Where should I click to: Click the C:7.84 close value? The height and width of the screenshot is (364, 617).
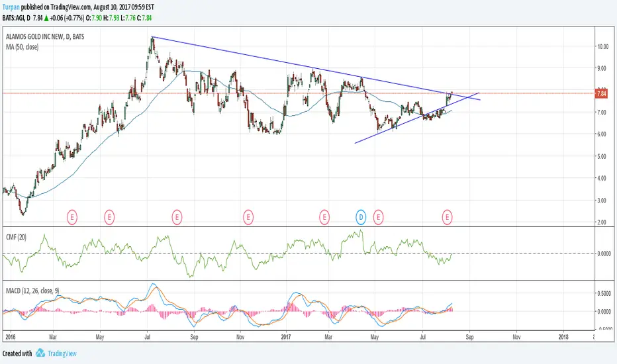click(x=144, y=18)
